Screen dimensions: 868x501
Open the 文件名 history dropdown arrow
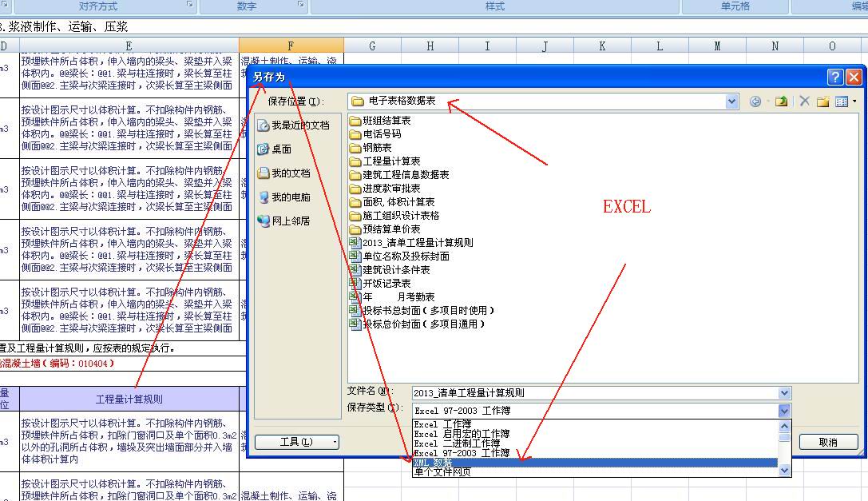[784, 393]
